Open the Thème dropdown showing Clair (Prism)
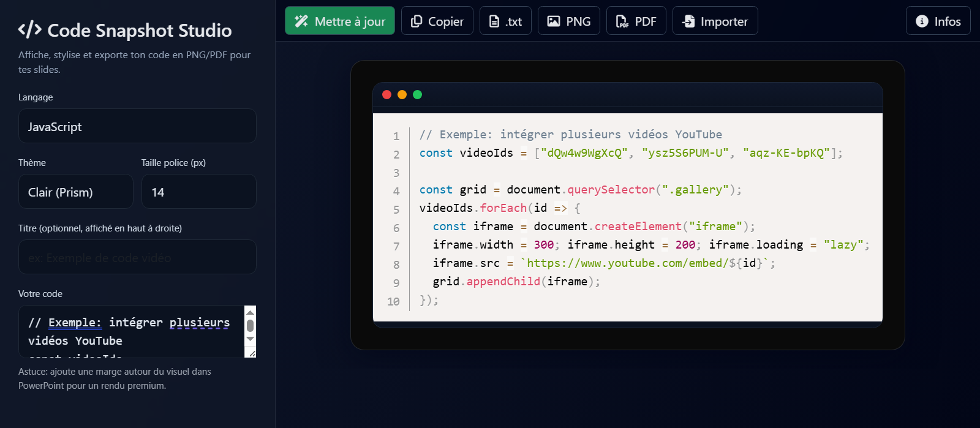Screen dimensions: 980x428 pos(75,192)
